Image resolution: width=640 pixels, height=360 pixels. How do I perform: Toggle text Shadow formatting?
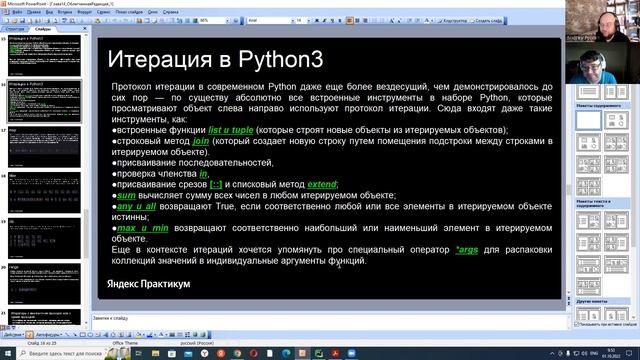pos(340,20)
